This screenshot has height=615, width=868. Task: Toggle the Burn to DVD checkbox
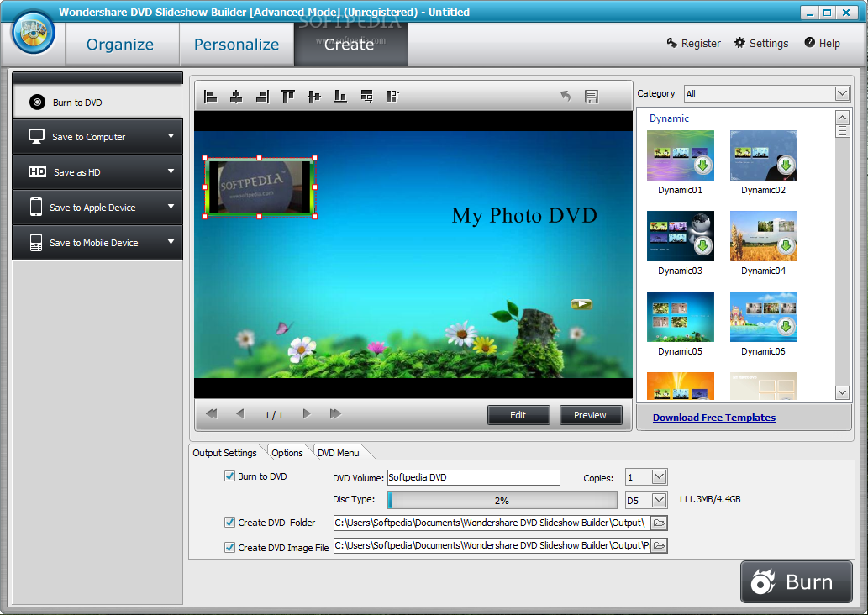229,476
